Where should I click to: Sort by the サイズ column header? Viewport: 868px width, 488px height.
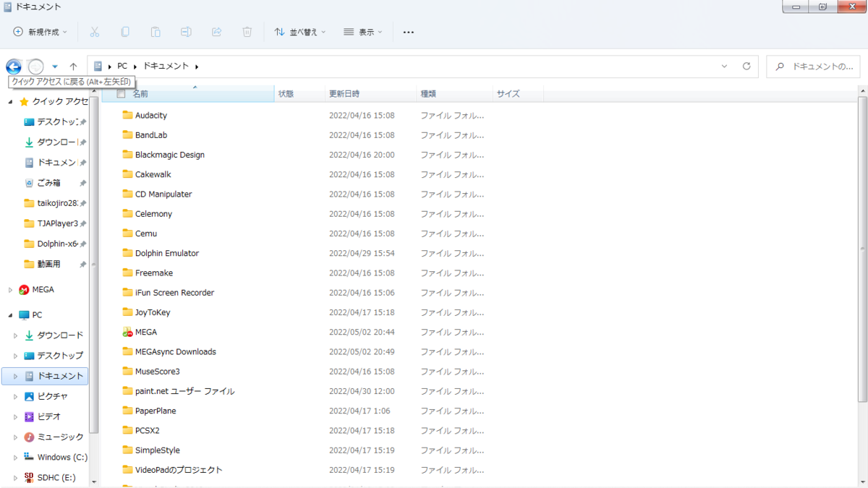tap(518, 94)
